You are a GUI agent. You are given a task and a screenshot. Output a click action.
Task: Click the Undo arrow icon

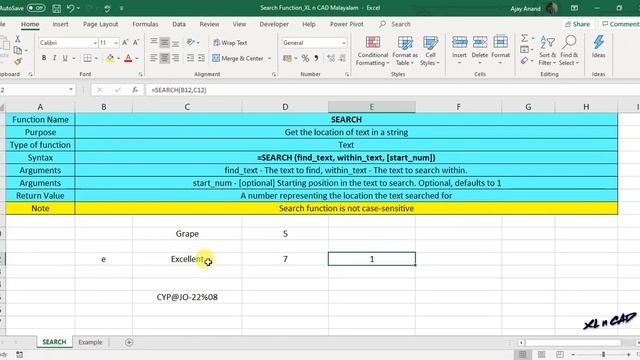70,8
